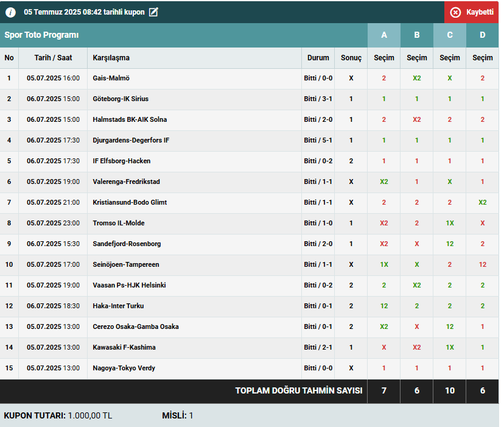Click the Cerezo Osaka-Gamba Osaka match
The height and width of the screenshot is (427, 504).
coord(136,327)
